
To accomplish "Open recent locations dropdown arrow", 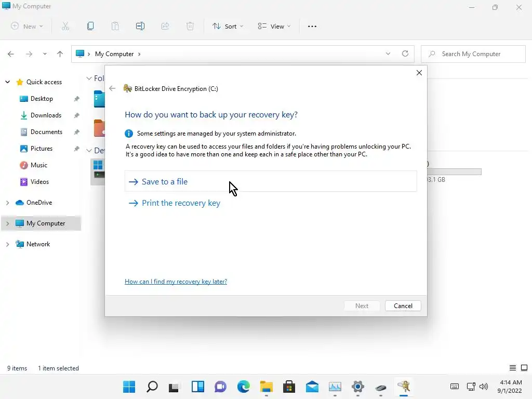I will (45, 54).
